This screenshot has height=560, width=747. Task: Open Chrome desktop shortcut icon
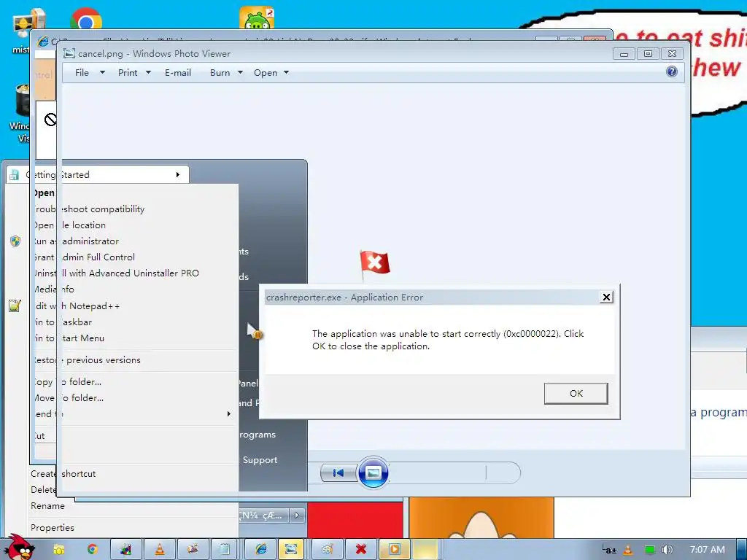coord(86,19)
